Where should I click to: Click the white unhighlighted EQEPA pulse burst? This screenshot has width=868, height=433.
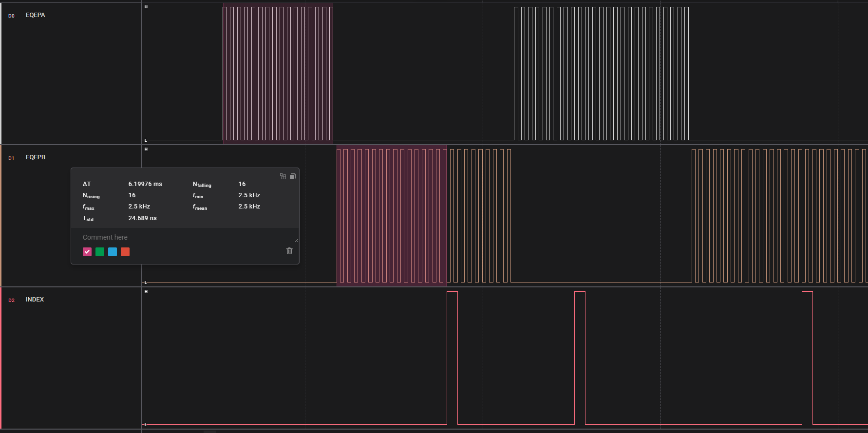(x=601, y=73)
